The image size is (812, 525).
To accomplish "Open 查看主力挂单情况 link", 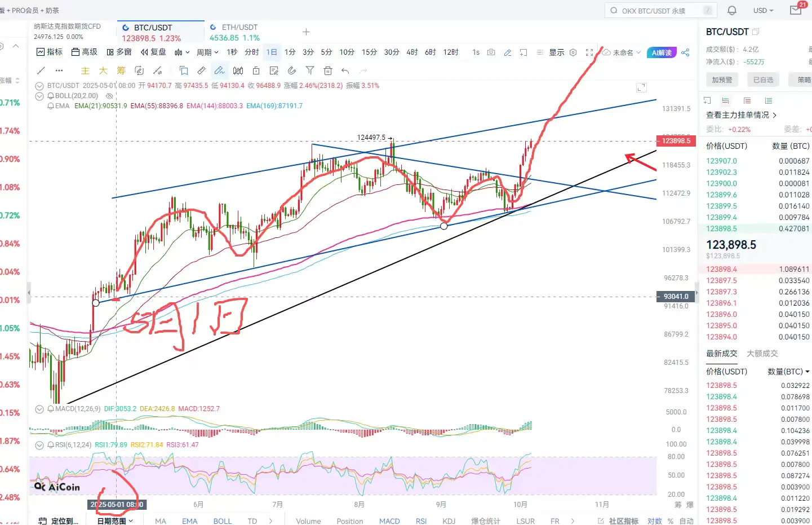I will point(741,115).
